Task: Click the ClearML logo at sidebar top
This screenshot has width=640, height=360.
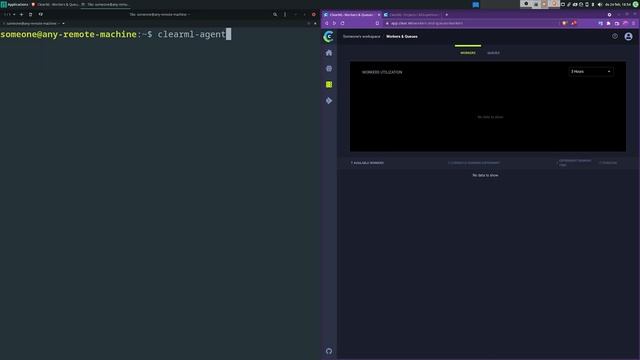Action: tap(328, 37)
